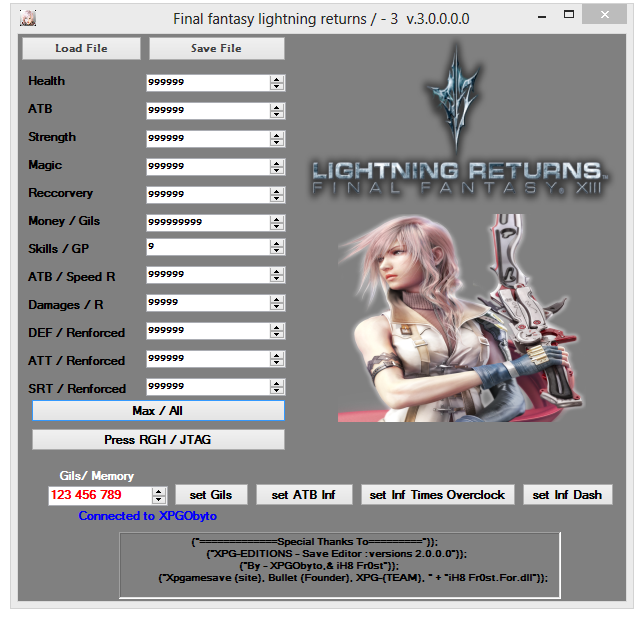Click the set ATB Inf button
The height and width of the screenshot is (621, 643).
(303, 494)
